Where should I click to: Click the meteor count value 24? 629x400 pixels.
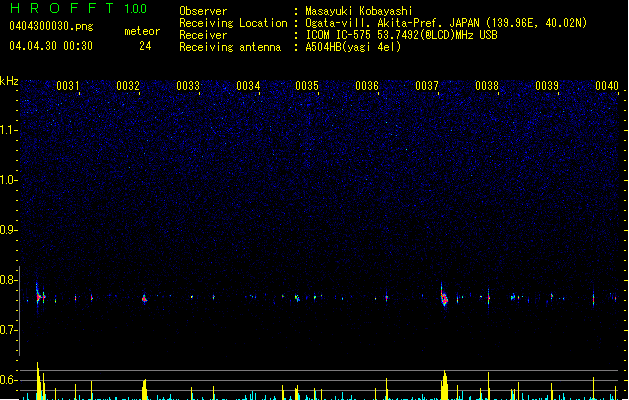pos(145,46)
